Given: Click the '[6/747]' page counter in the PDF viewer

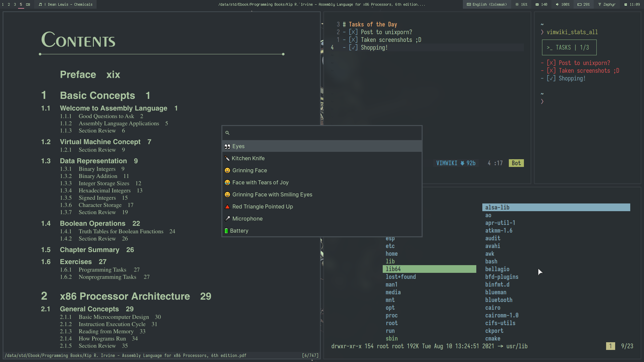Looking at the screenshot, I should tap(310, 356).
